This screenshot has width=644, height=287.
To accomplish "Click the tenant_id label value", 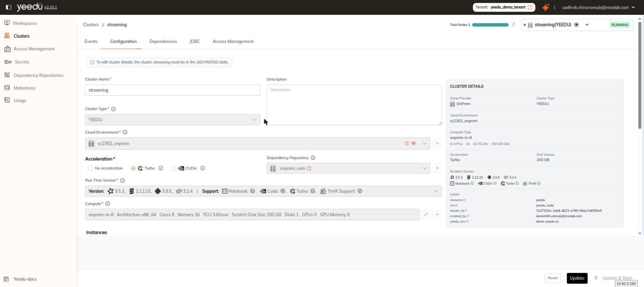I will click(x=569, y=211).
